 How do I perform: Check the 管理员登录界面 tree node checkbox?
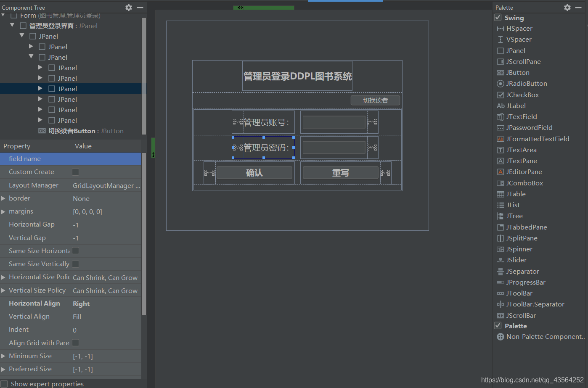pos(23,26)
